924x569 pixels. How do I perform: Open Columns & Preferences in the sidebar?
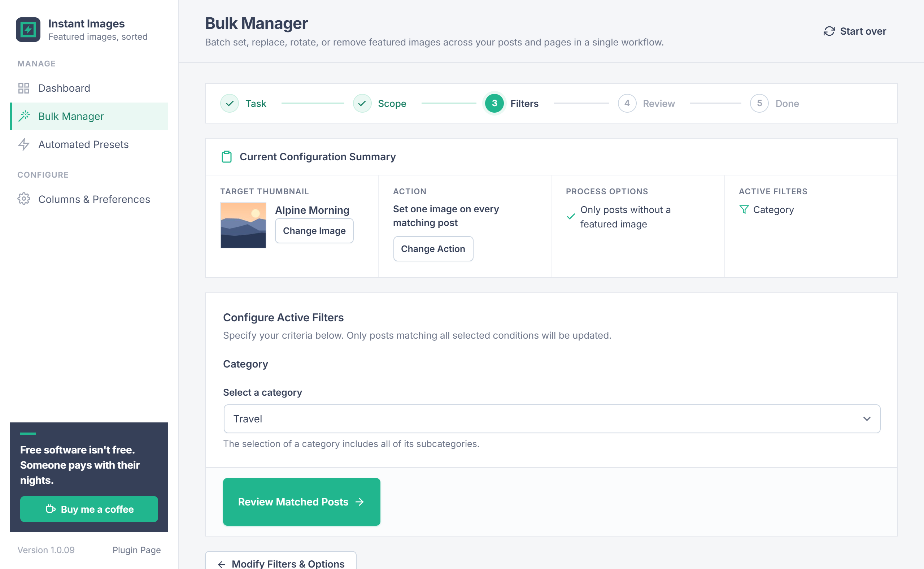point(89,199)
